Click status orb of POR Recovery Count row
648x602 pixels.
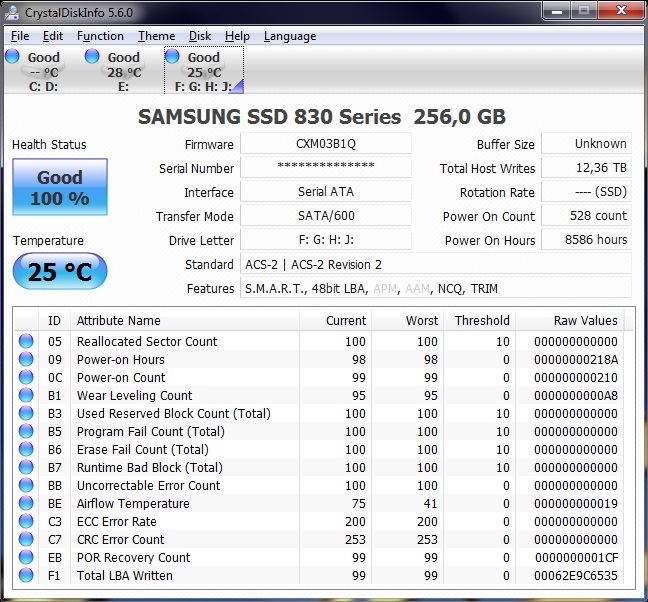pos(26,557)
